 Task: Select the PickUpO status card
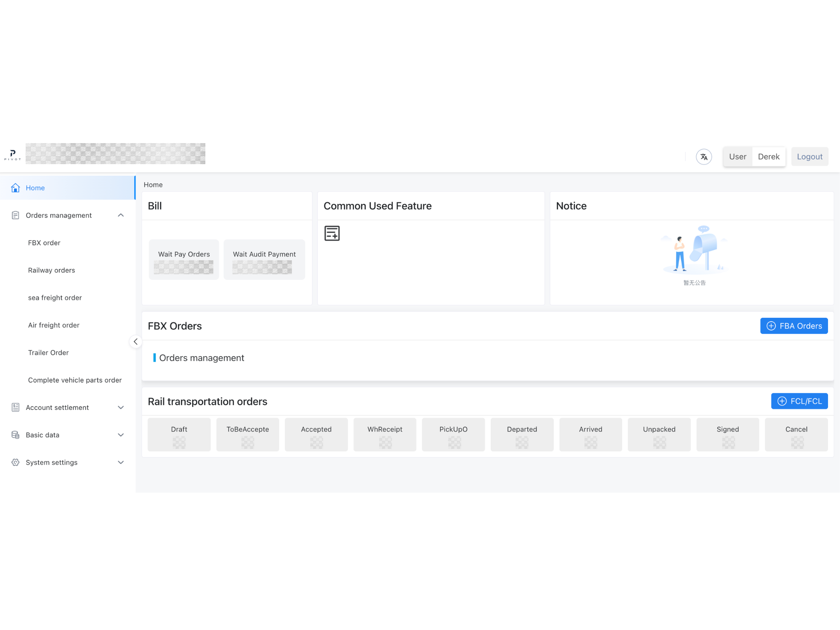(x=453, y=434)
